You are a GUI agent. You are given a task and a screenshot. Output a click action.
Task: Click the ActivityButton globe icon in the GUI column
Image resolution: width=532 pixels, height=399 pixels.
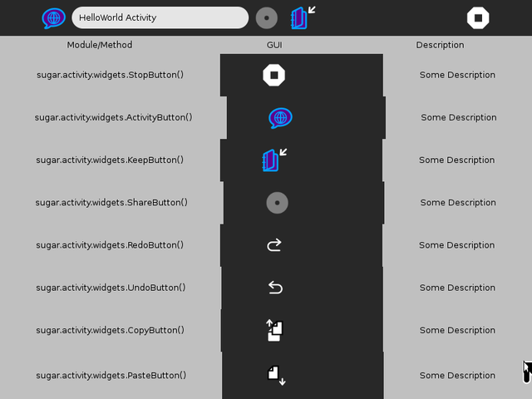[280, 118]
